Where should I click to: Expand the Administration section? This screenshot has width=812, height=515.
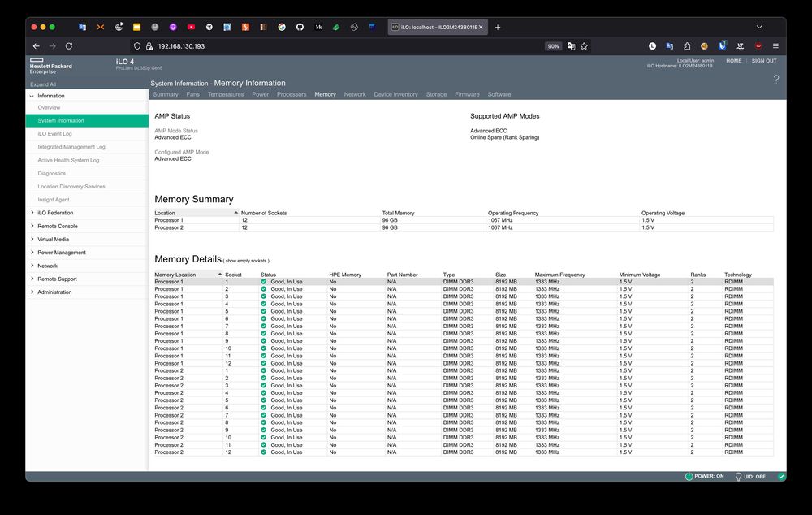[54, 292]
